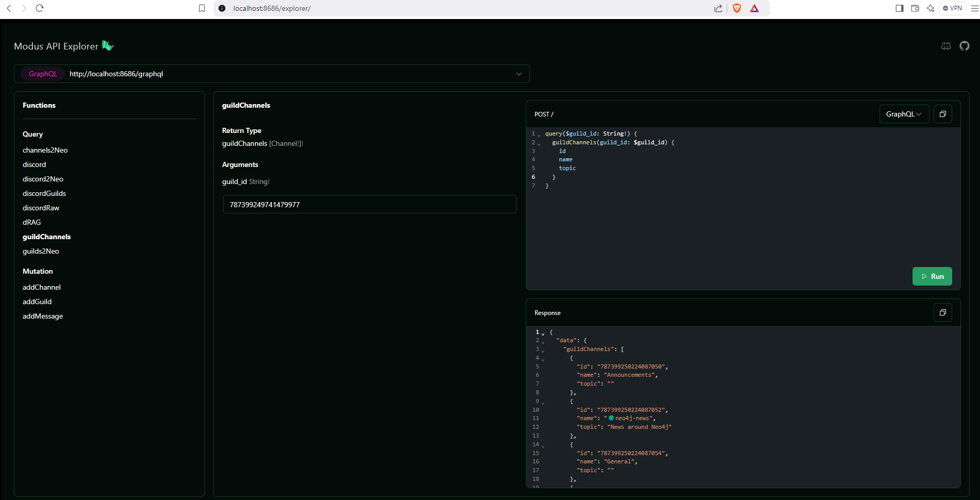Viewport: 980px width, 500px height.
Task: Select the guilds2Neo query function
Action: pyautogui.click(x=41, y=251)
